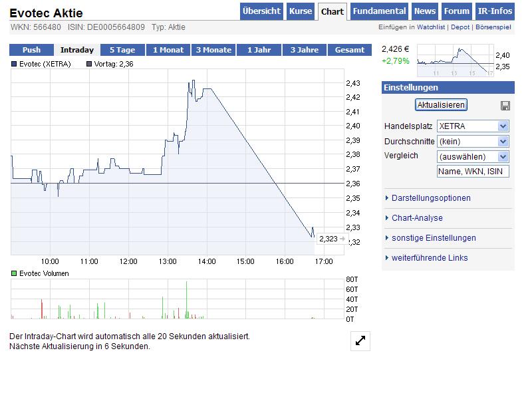The width and height of the screenshot is (532, 399).
Task: Click the Aktualisieren button
Action: click(x=441, y=105)
